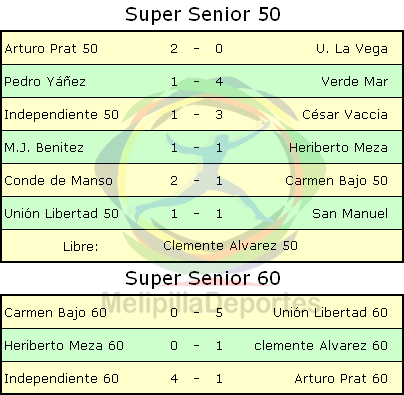Click the Super Senior 50 heading
This screenshot has width=404, height=395.
(x=203, y=15)
